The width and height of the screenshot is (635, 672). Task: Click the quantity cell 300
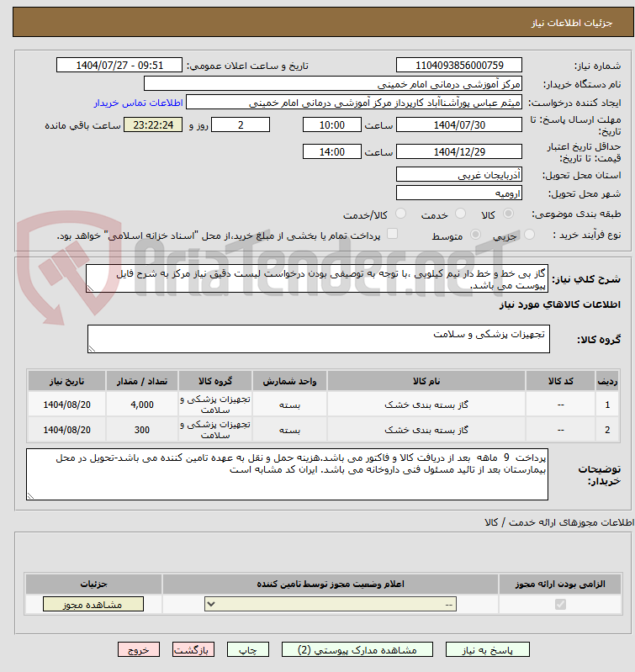coord(142,430)
